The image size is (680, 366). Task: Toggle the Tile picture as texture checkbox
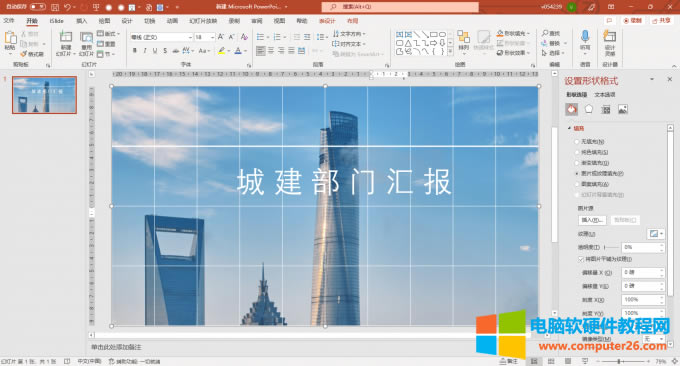[581, 259]
